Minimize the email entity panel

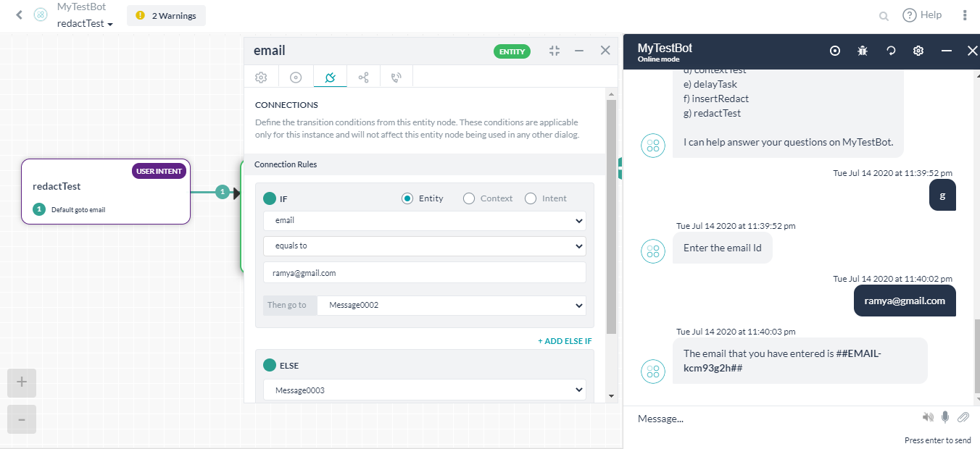[x=579, y=51]
